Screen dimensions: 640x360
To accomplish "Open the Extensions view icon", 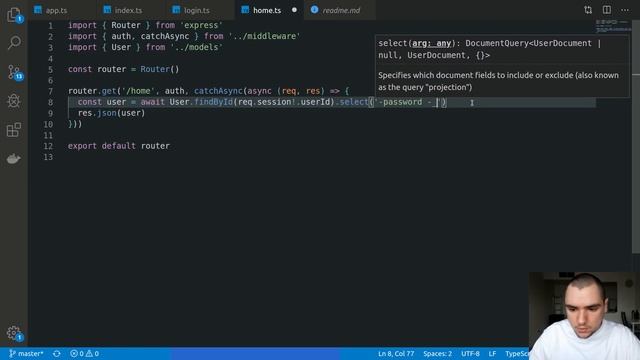I will tap(14, 130).
